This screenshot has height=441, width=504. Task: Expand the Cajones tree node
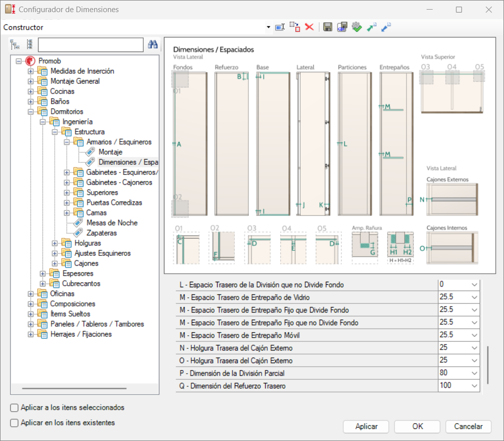tap(55, 263)
